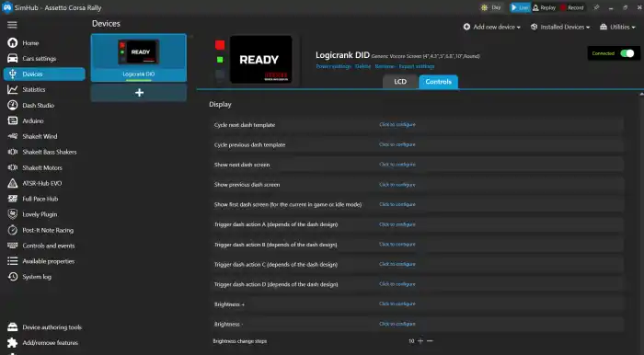Switch to Day theme mode
The image size is (644, 355).
point(491,7)
